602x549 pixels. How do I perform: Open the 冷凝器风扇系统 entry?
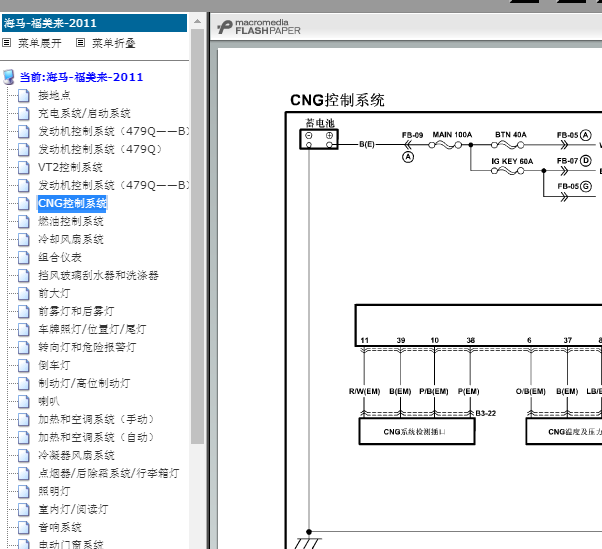pyautogui.click(x=76, y=456)
